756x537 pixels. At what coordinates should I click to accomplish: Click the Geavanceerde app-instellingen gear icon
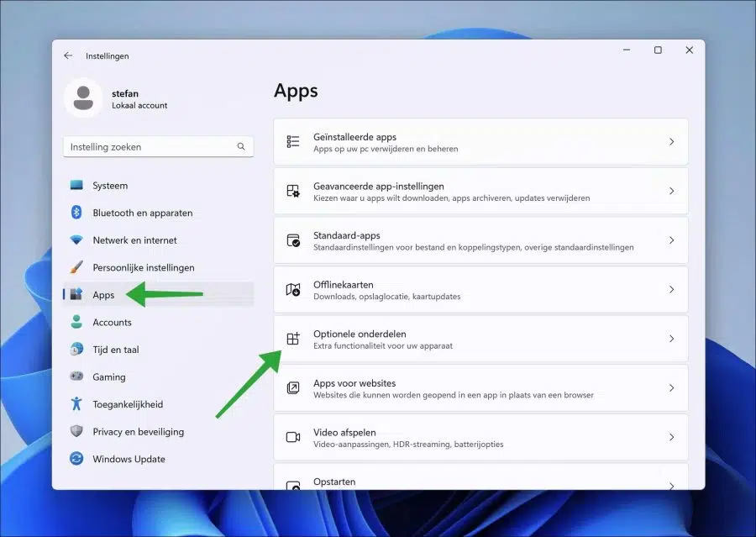293,191
